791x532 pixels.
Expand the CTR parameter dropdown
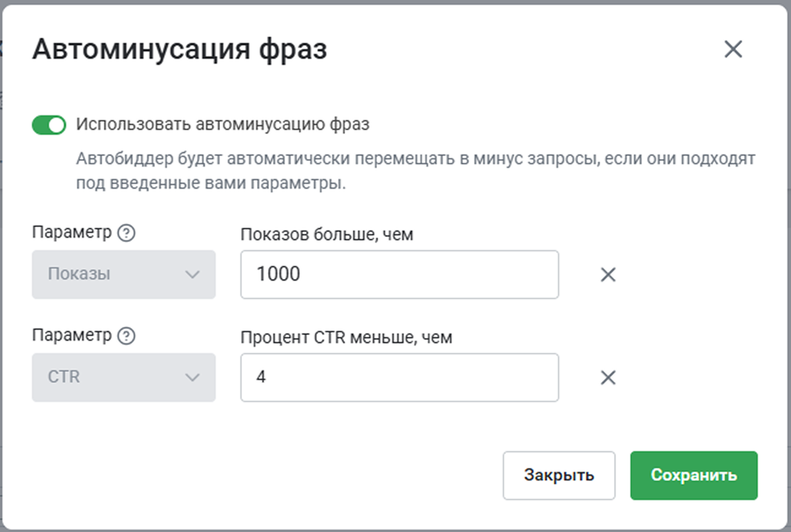(x=124, y=378)
